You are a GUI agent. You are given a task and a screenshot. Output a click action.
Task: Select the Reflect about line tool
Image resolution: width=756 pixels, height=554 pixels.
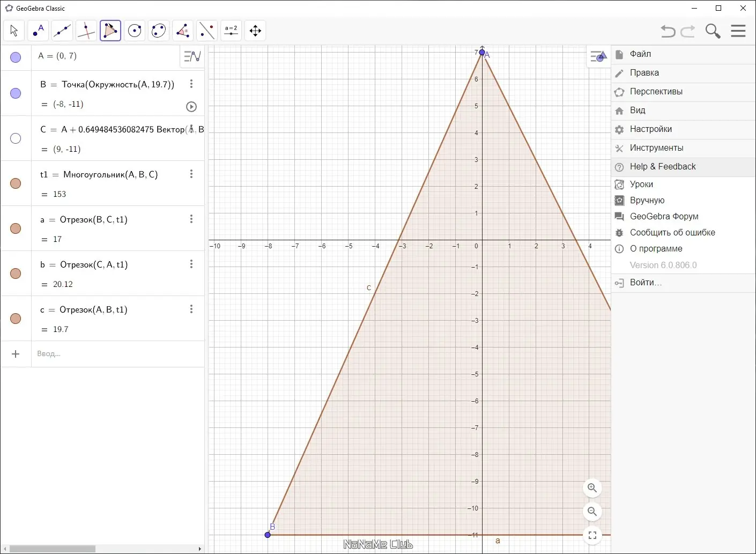(x=207, y=31)
